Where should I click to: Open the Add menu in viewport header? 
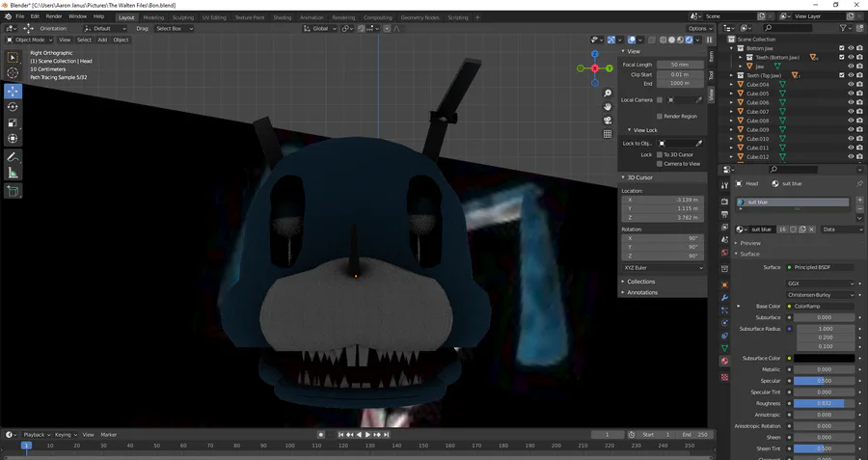point(102,40)
